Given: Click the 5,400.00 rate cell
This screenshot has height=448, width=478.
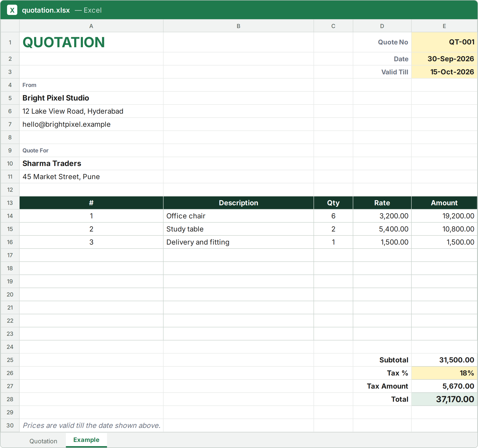Looking at the screenshot, I should pos(382,229).
